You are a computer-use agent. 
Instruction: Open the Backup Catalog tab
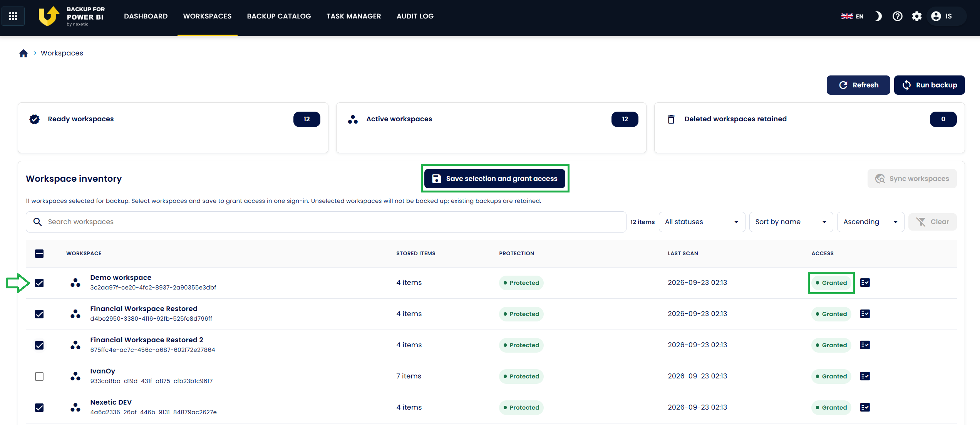pos(279,16)
